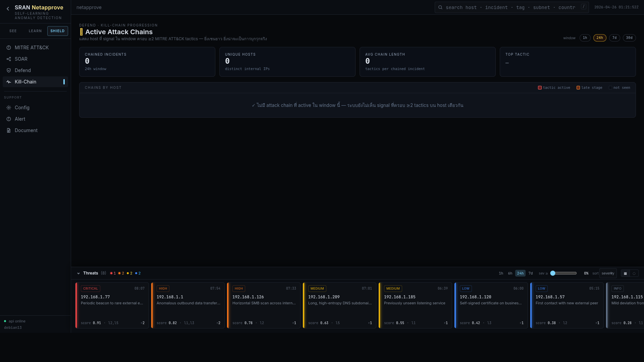Click the Document page icon

click(9, 130)
